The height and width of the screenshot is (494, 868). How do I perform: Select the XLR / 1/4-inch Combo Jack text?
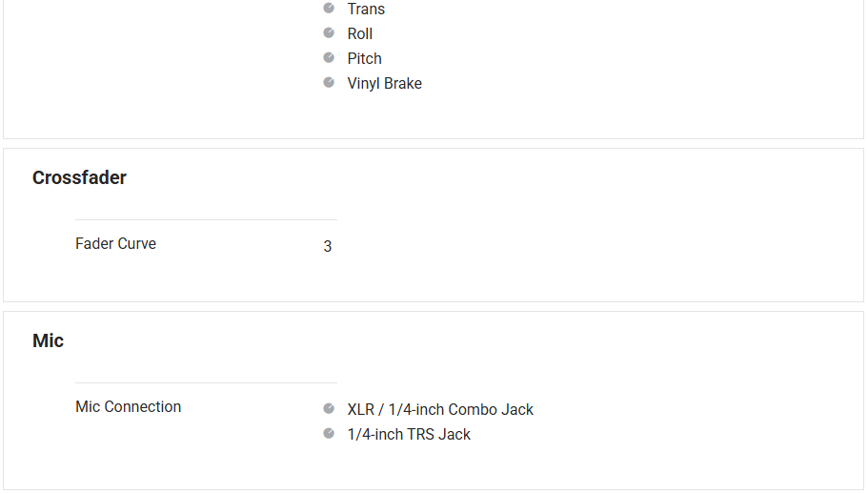point(440,410)
